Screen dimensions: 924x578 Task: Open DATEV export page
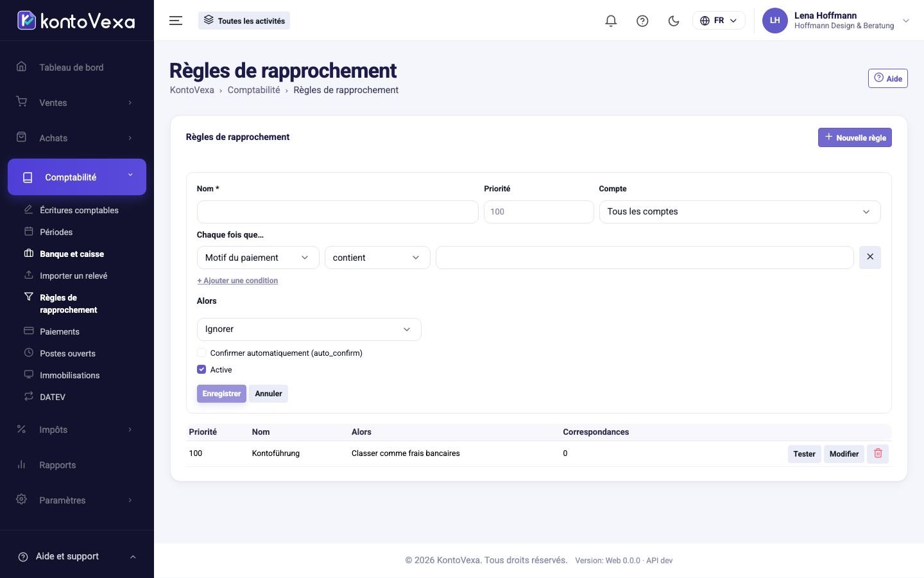coord(53,397)
